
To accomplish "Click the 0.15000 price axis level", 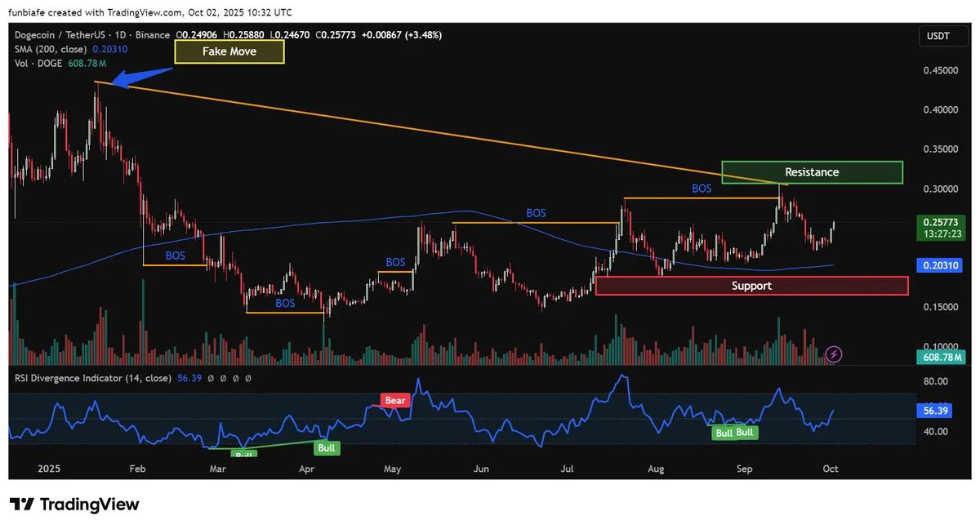I will point(940,308).
